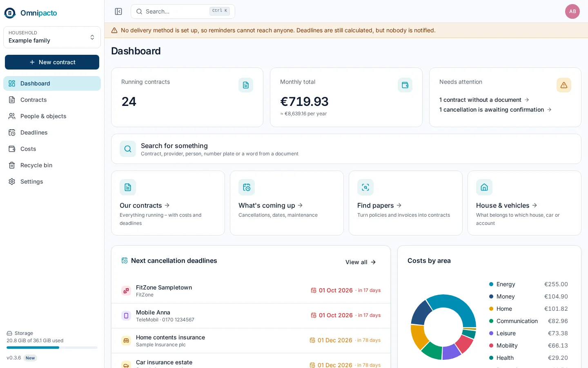Click the Communication legend label
Image resolution: width=588 pixels, height=368 pixels.
[x=517, y=321]
